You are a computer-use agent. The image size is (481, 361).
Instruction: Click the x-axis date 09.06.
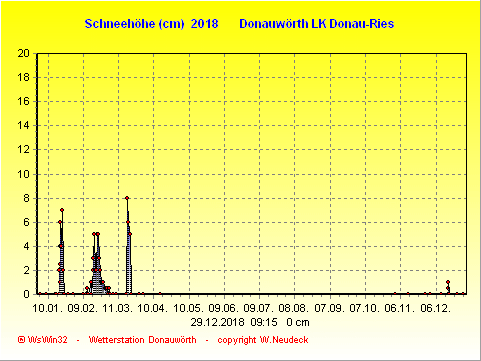coord(224,308)
